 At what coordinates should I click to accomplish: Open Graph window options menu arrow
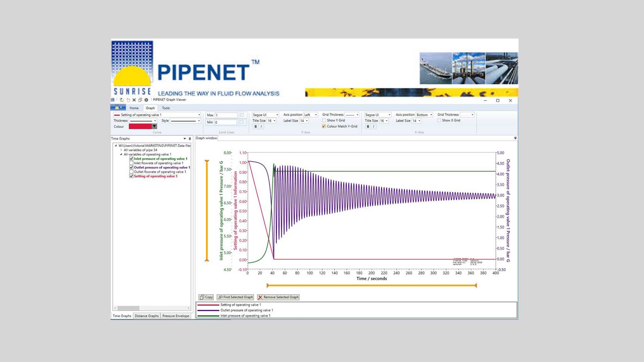tap(515, 138)
